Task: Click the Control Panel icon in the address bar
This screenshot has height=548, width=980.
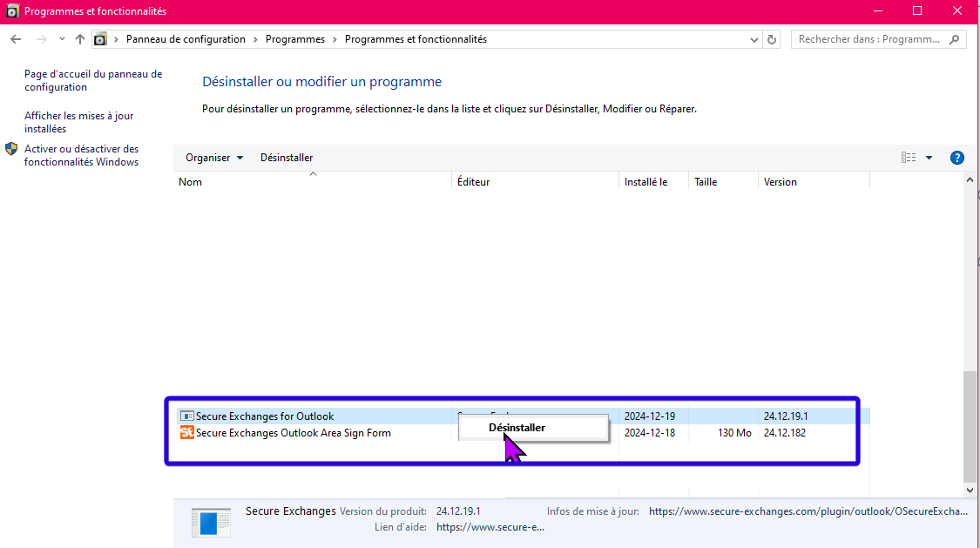Action: click(100, 39)
